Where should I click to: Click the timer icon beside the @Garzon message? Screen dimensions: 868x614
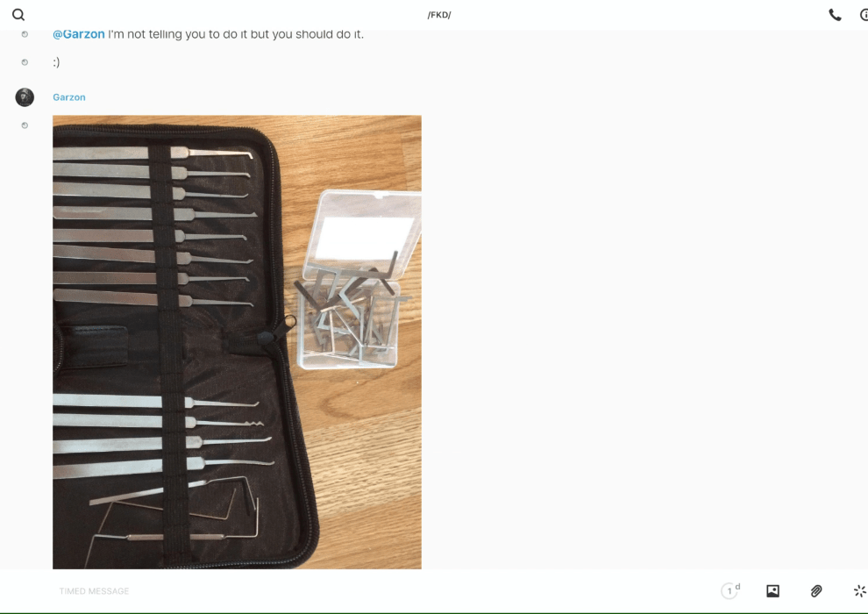25,34
